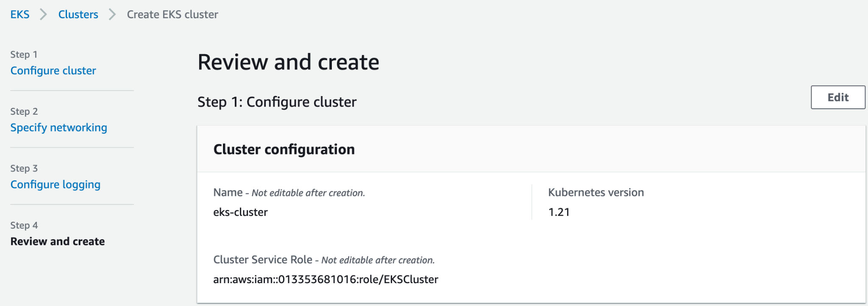Go to the Clusters breadcrumb link
This screenshot has height=306, width=868.
click(x=78, y=14)
